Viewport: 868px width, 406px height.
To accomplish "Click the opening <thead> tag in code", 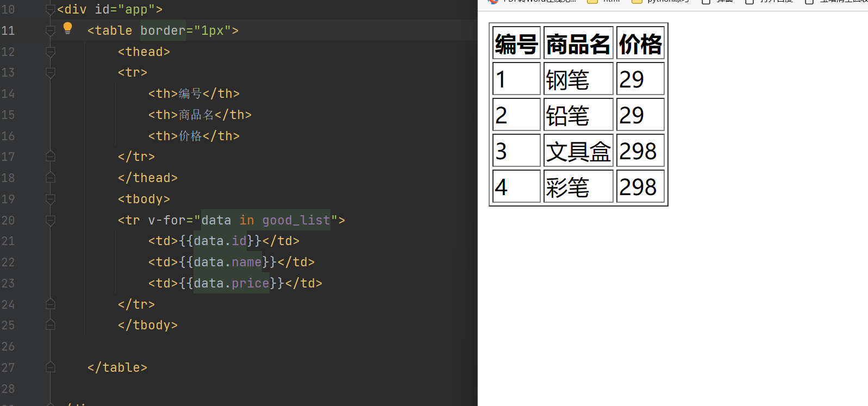I will click(144, 52).
